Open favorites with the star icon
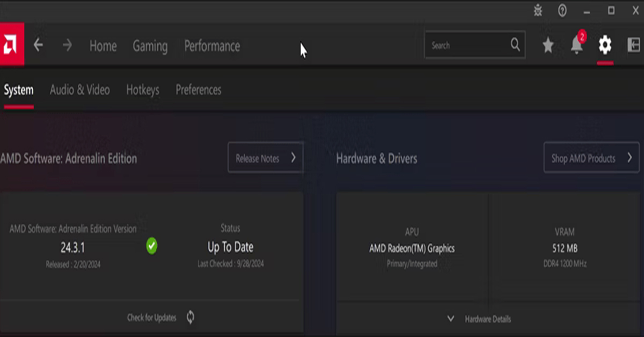This screenshot has width=644, height=337. tap(547, 46)
